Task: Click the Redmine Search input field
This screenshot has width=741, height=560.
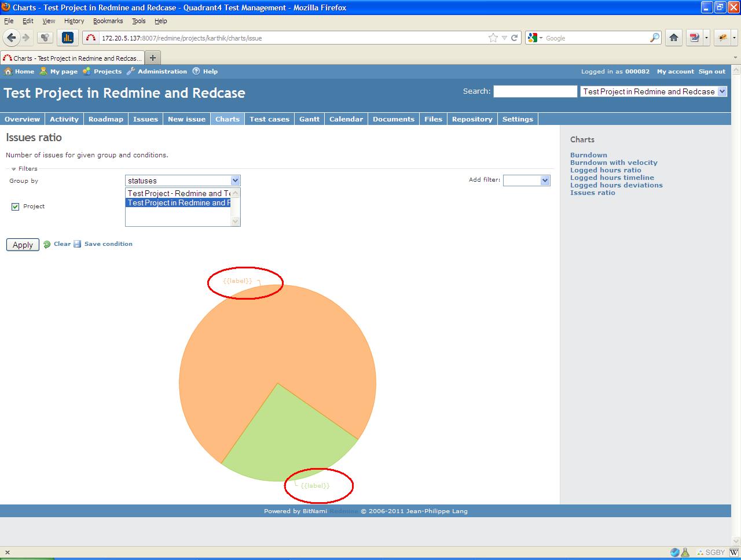Action: tap(535, 91)
